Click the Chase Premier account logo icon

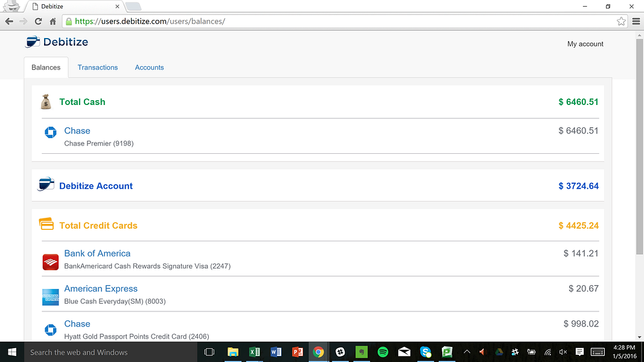pyautogui.click(x=51, y=132)
